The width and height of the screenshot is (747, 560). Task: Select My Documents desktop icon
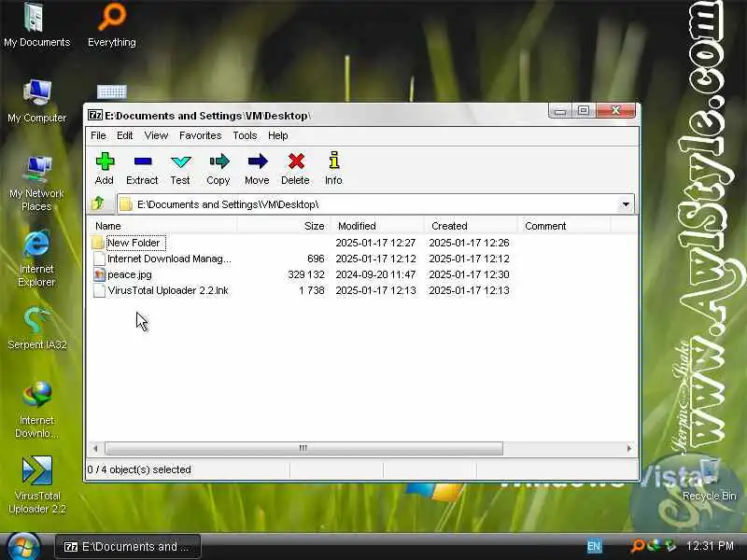click(34, 18)
